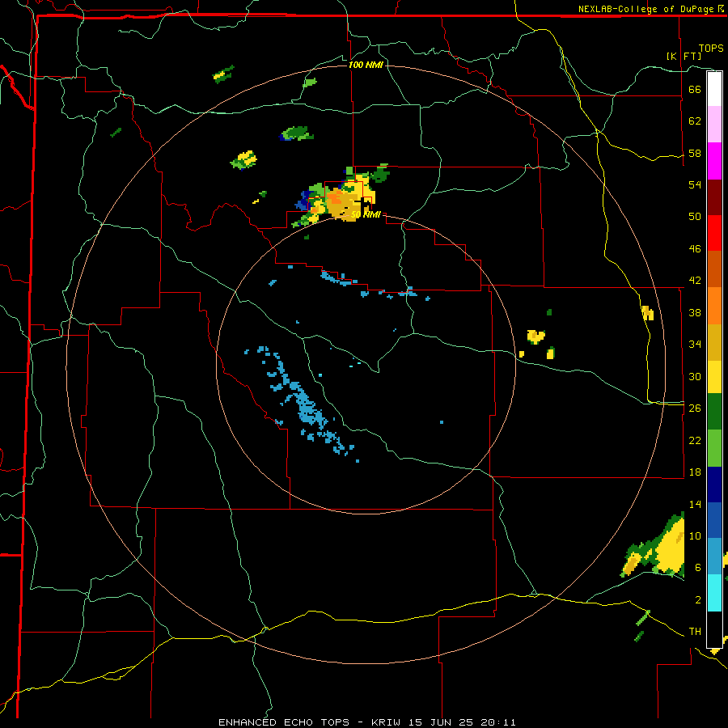Click the medium blue legend swatch

(x=714, y=520)
